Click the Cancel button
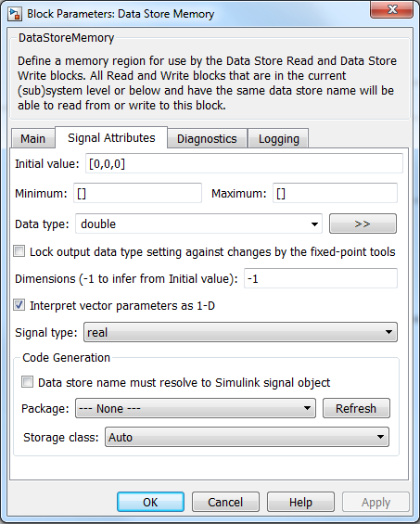 point(225,502)
